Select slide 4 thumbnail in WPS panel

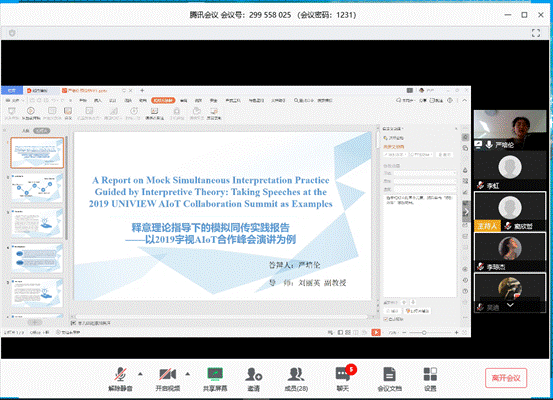pos(37,258)
